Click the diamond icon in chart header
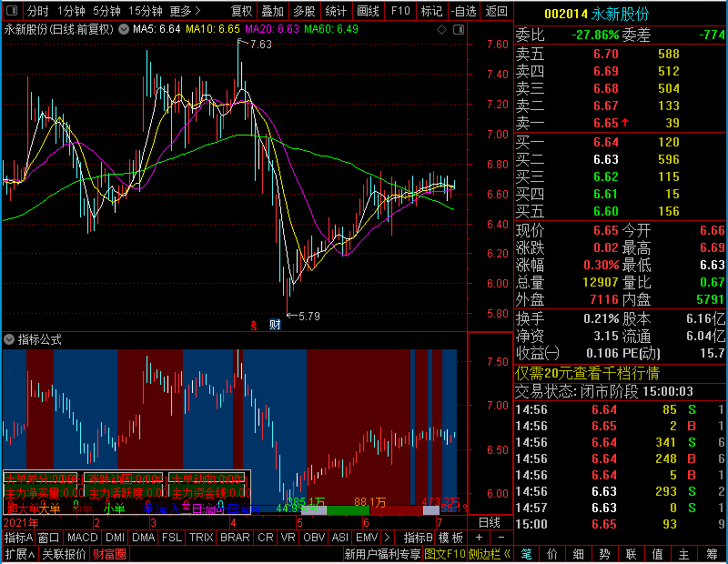The image size is (728, 564). coord(441,30)
